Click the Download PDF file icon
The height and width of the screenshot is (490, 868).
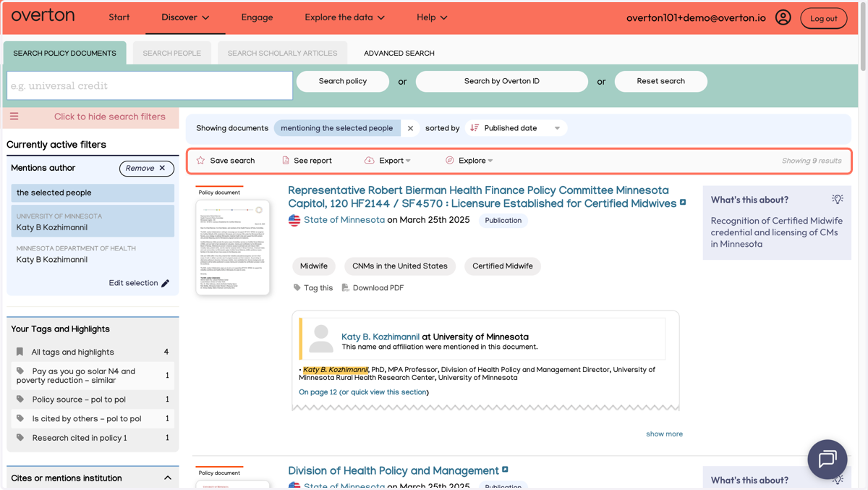point(346,287)
